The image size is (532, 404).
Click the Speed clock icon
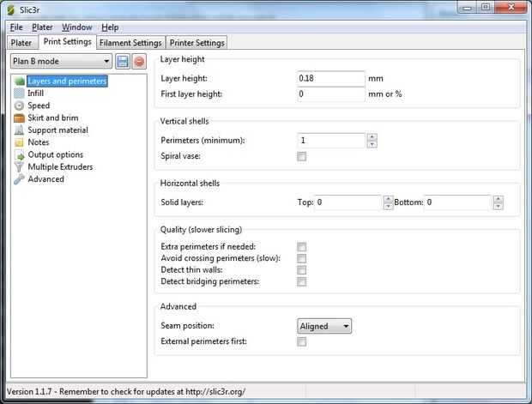[x=19, y=106]
